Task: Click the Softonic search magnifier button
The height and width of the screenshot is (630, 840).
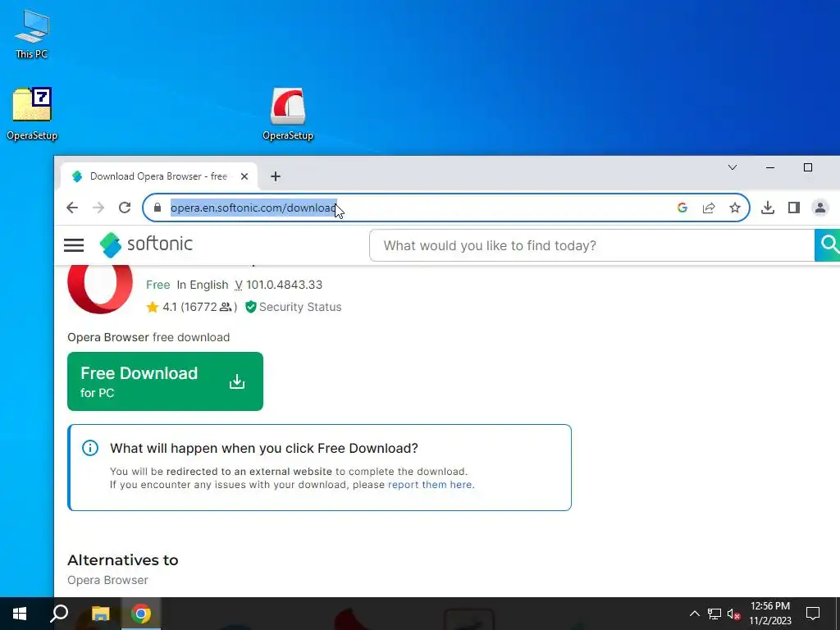Action: (x=829, y=244)
